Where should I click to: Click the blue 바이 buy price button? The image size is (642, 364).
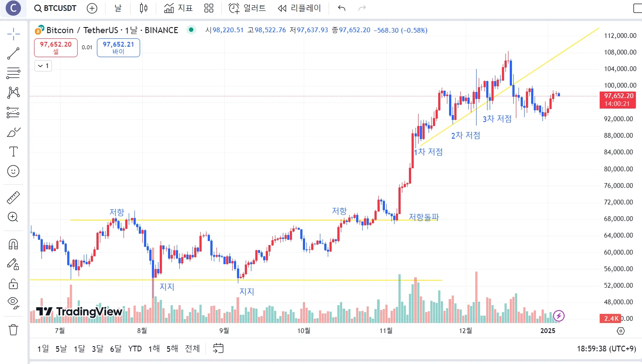118,48
